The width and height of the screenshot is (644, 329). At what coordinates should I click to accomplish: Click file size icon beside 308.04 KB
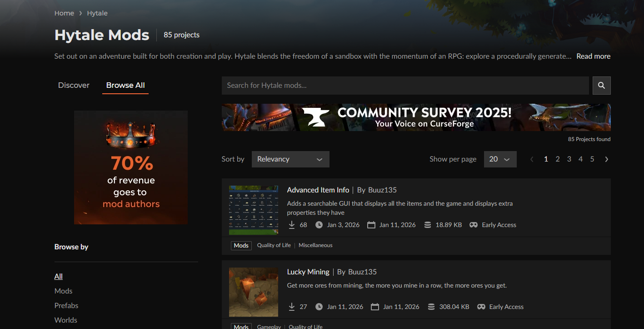point(431,307)
